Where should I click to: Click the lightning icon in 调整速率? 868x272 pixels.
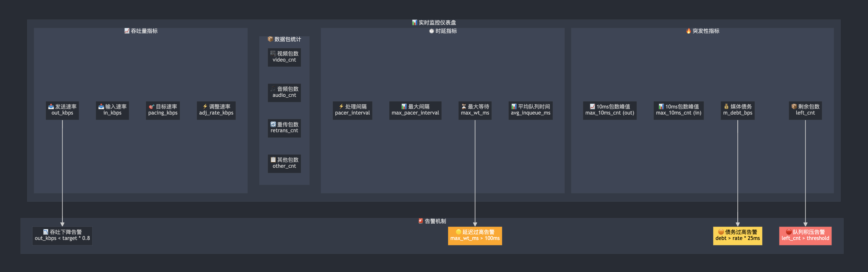[205, 106]
